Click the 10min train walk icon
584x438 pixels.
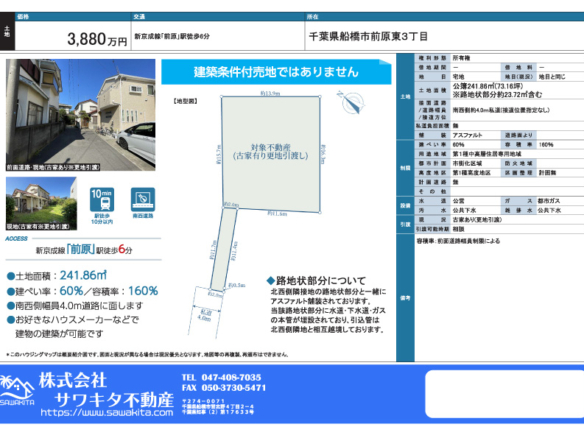point(102,200)
